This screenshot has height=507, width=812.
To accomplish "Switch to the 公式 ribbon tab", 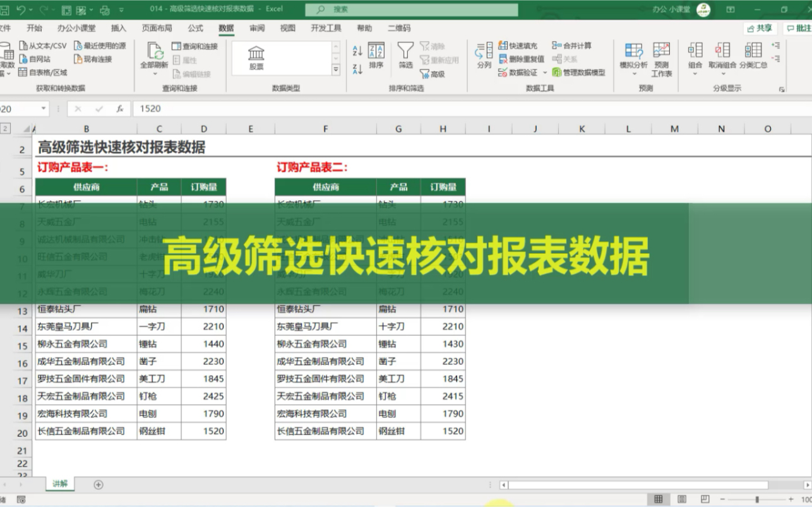I will pyautogui.click(x=195, y=28).
